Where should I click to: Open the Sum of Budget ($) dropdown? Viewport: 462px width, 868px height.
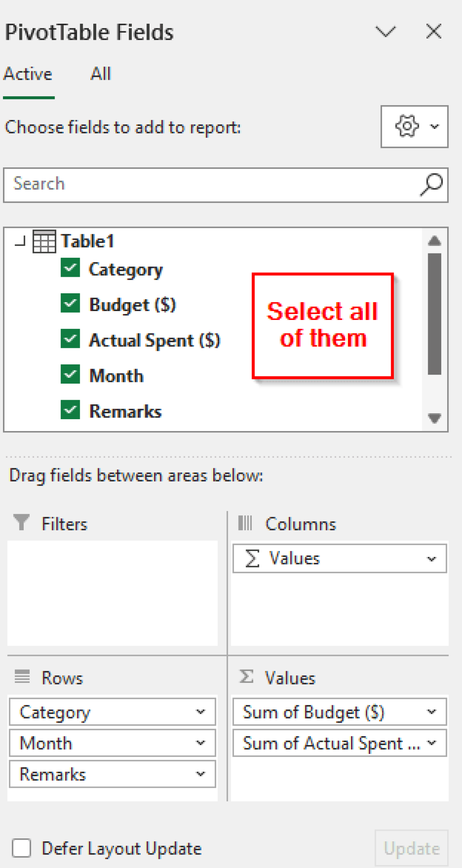tap(432, 712)
